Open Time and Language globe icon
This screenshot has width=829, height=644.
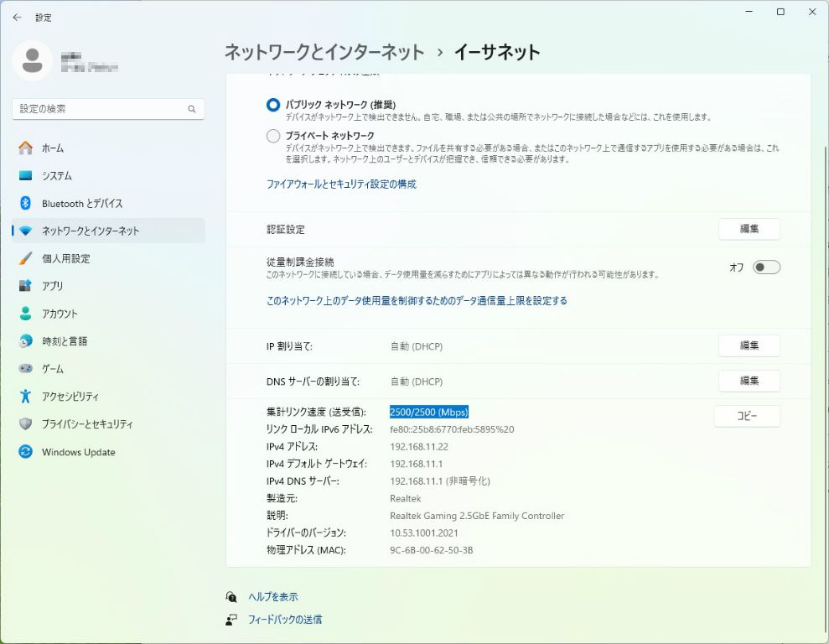tap(25, 341)
